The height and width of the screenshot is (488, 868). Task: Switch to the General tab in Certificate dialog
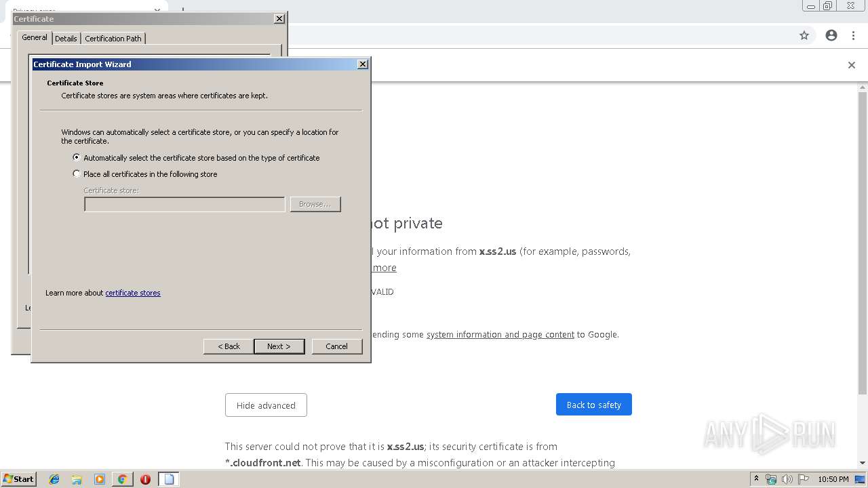point(35,37)
